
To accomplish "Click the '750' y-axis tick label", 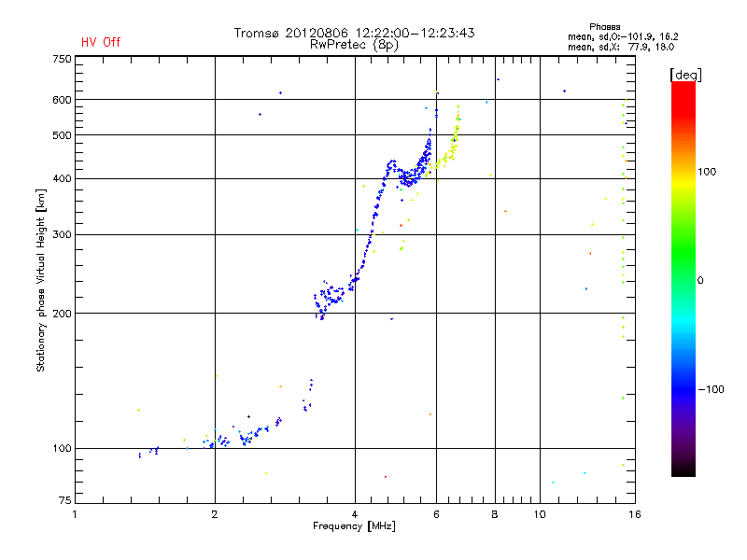I will tap(62, 59).
